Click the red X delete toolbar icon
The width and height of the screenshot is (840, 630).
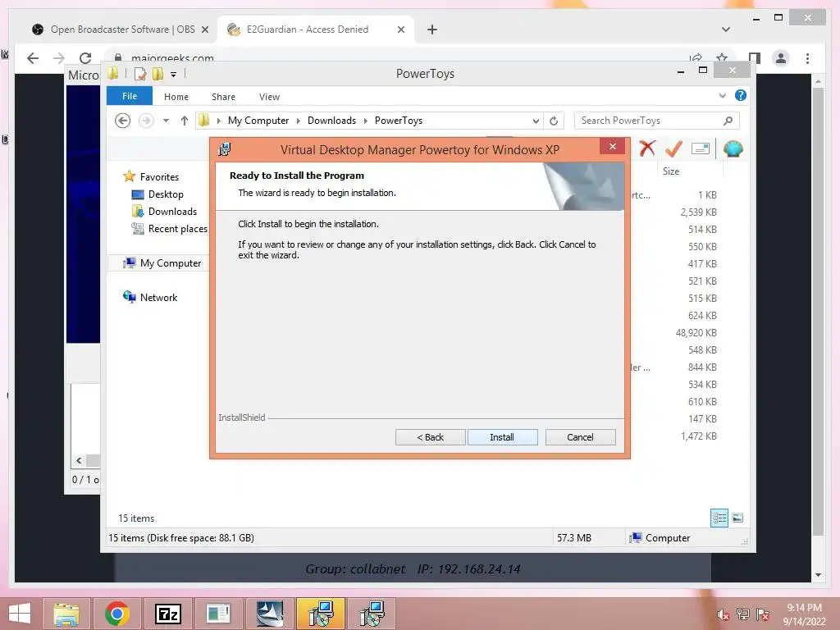tap(647, 148)
